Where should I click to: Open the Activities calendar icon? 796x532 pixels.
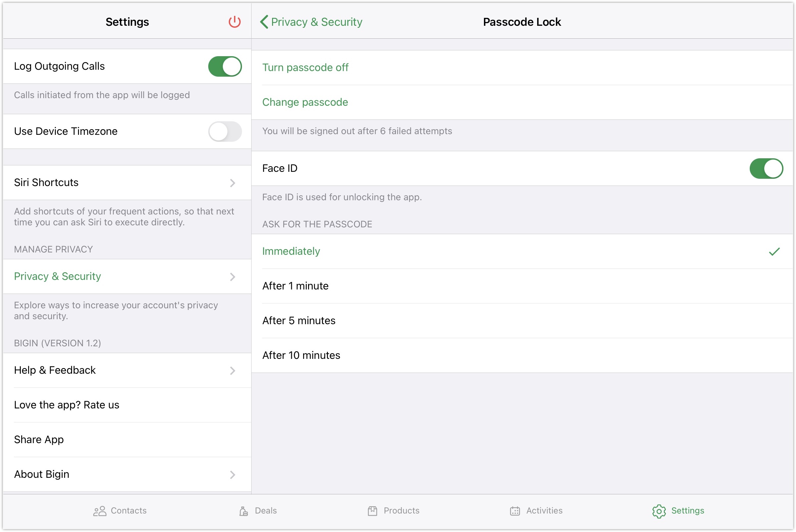[515, 511]
